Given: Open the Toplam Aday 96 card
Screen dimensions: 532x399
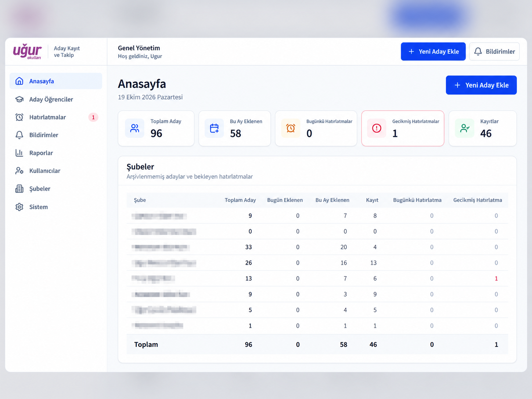Looking at the screenshot, I should (156, 128).
